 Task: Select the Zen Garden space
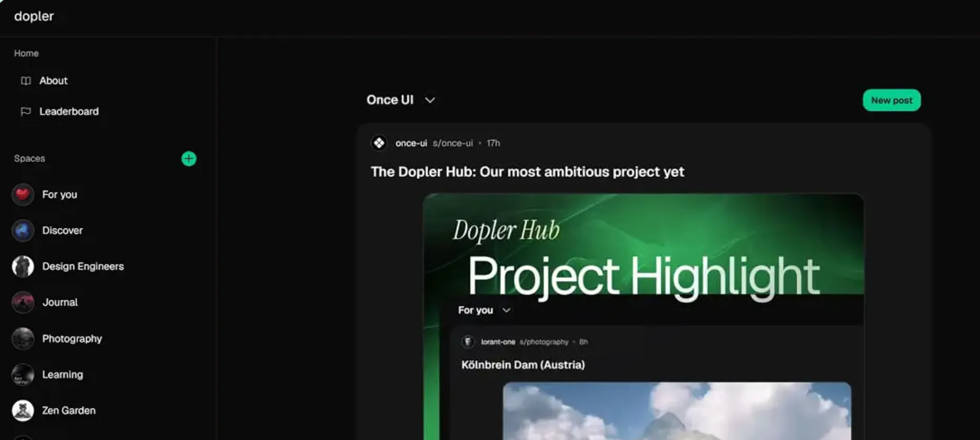pyautogui.click(x=69, y=411)
